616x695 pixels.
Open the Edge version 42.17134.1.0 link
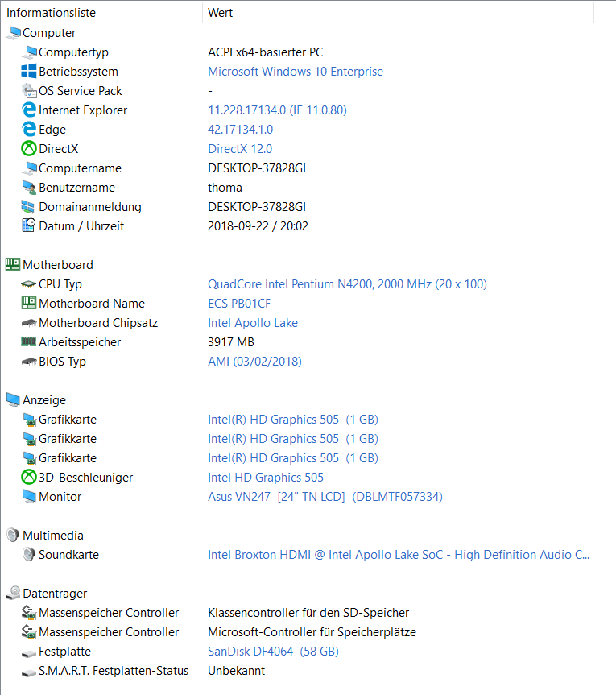click(241, 130)
